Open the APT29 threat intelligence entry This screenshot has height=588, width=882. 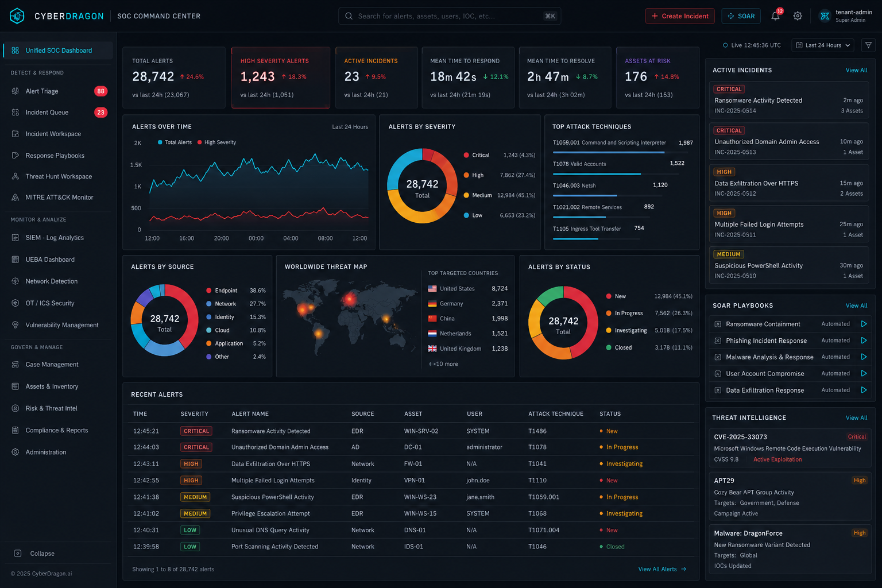[x=790, y=497]
